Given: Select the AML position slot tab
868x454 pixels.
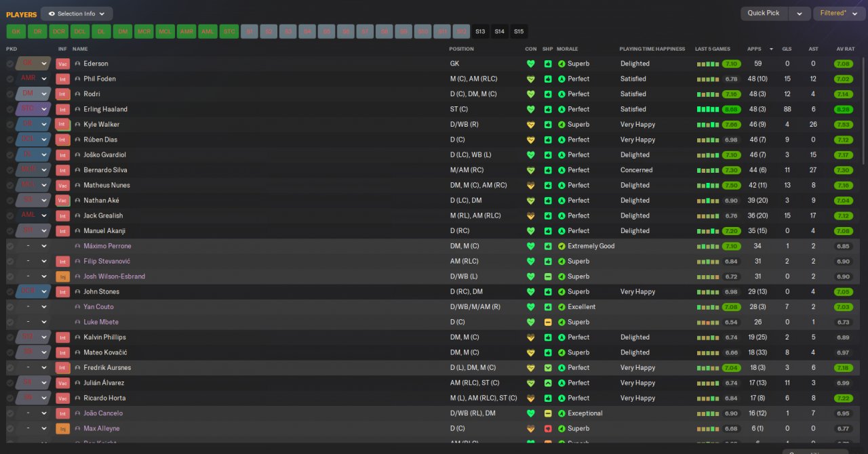Looking at the screenshot, I should pyautogui.click(x=208, y=31).
